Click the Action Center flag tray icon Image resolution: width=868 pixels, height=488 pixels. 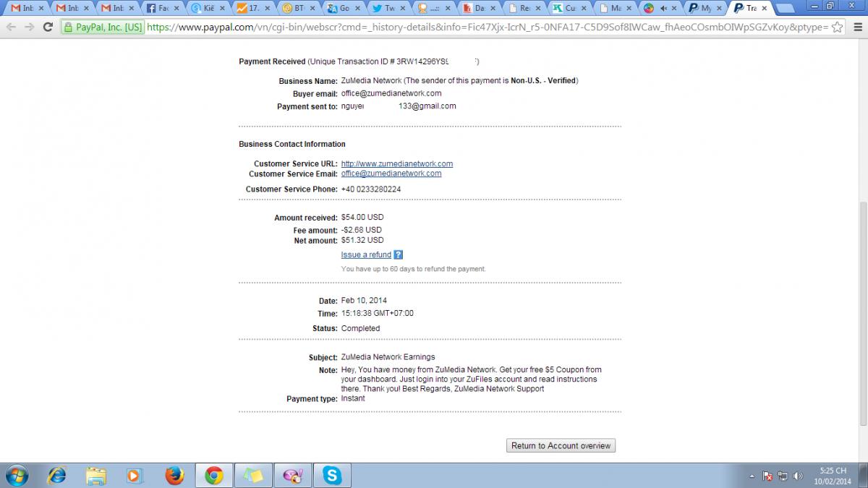(768, 476)
